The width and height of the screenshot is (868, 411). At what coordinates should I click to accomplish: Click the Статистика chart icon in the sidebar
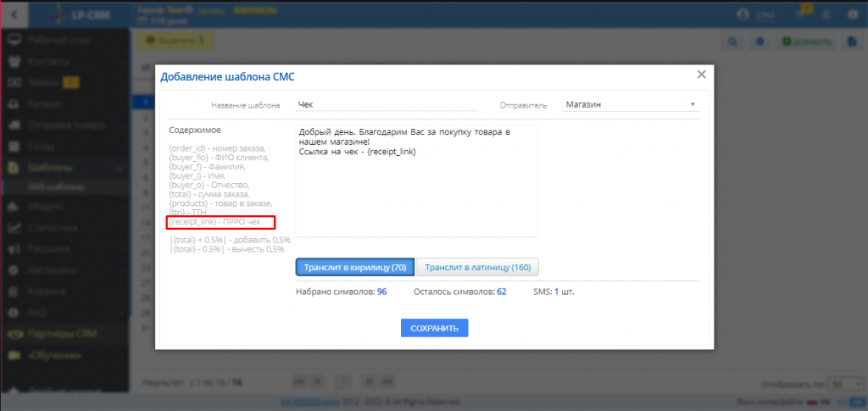(x=14, y=228)
